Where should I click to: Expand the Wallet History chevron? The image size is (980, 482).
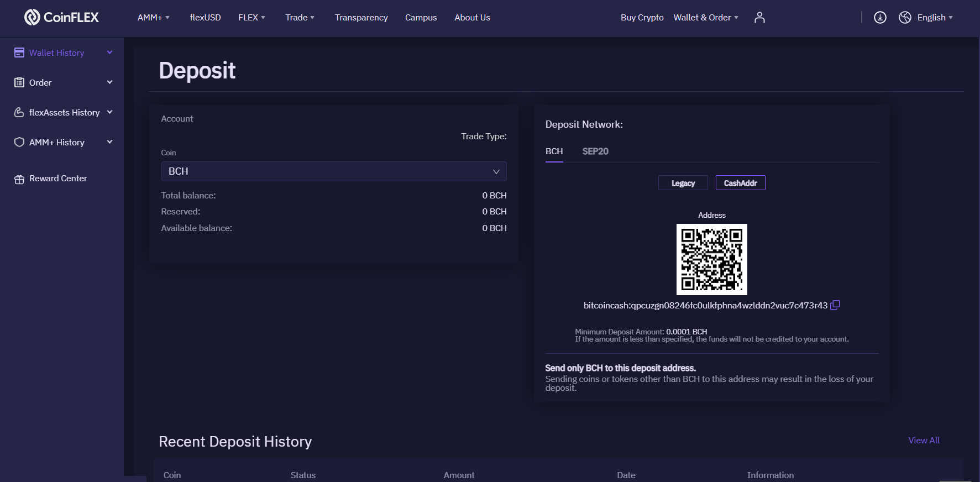[109, 53]
